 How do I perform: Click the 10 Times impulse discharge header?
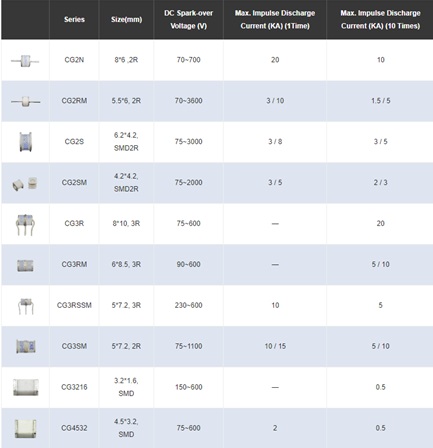[380, 19]
